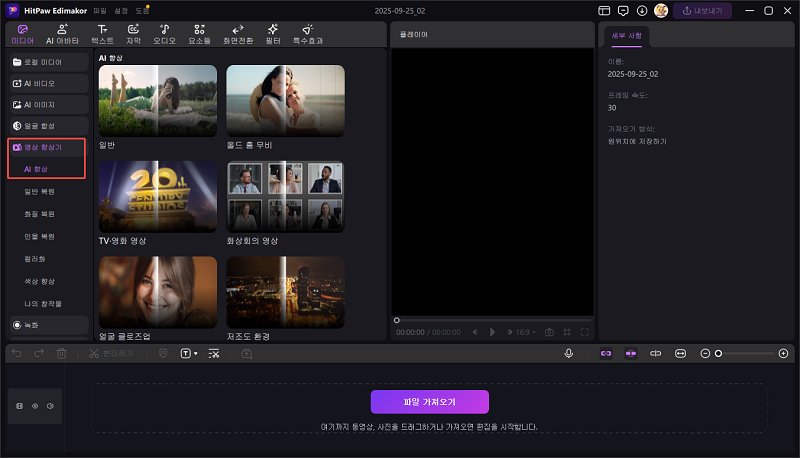This screenshot has width=800, height=458.
Task: Open the 화면전환 transitions panel
Action: pos(238,34)
